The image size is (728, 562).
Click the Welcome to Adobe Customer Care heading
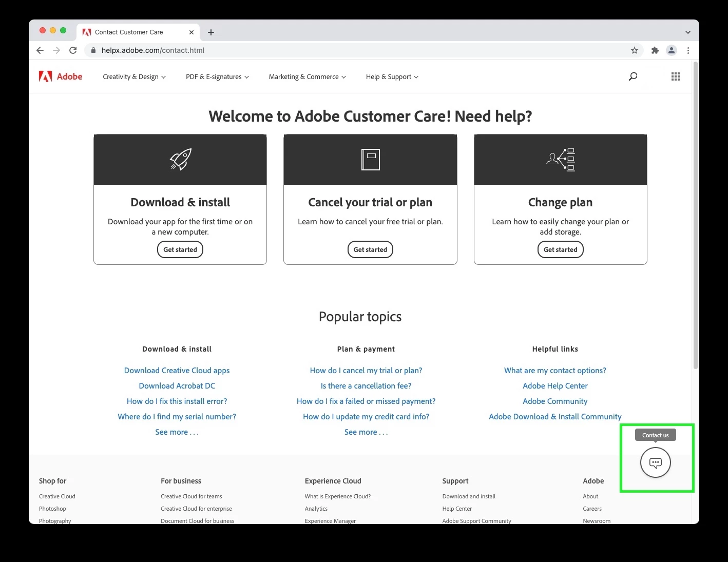(x=370, y=117)
